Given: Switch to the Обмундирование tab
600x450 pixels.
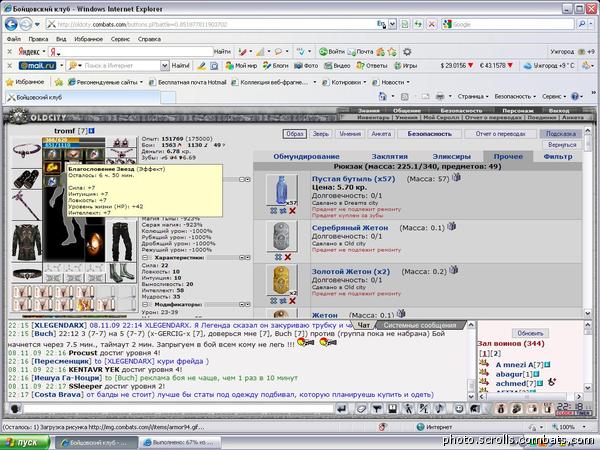Looking at the screenshot, I should 306,157.
